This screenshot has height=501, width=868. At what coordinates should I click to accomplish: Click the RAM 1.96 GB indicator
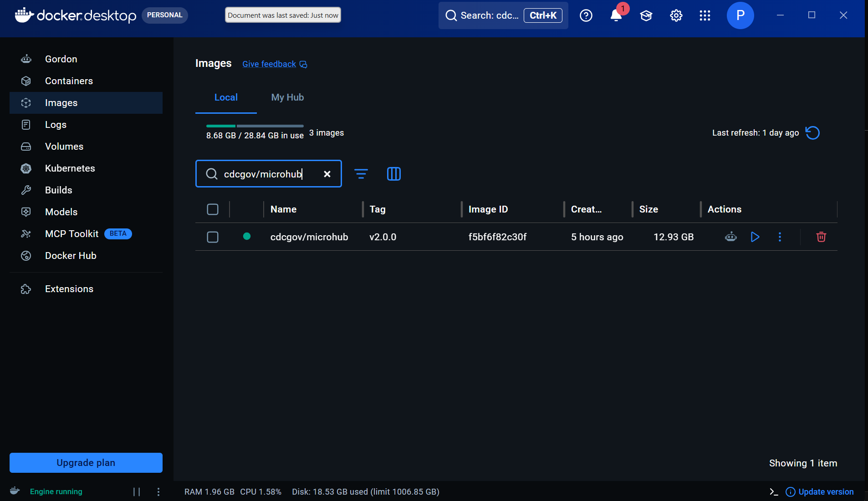click(209, 492)
